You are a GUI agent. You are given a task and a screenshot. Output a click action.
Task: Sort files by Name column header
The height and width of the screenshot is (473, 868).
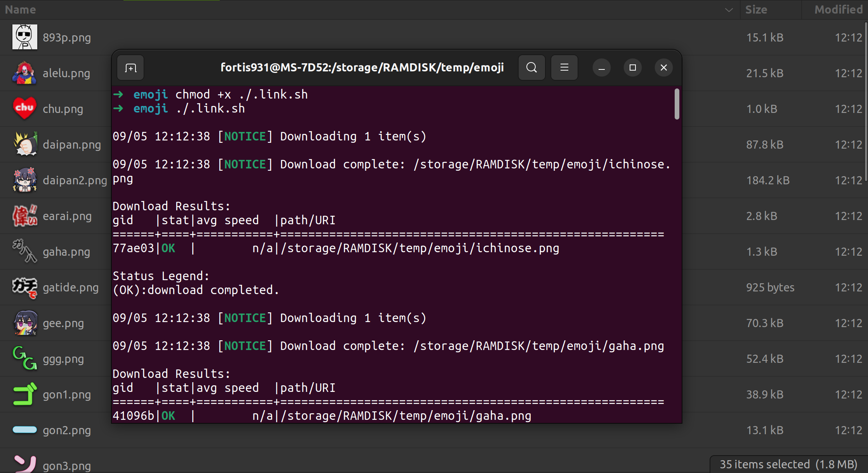click(21, 9)
